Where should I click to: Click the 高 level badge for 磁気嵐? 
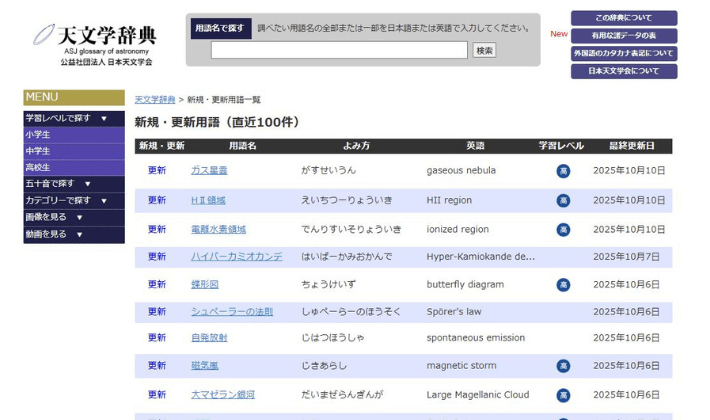pos(563,366)
